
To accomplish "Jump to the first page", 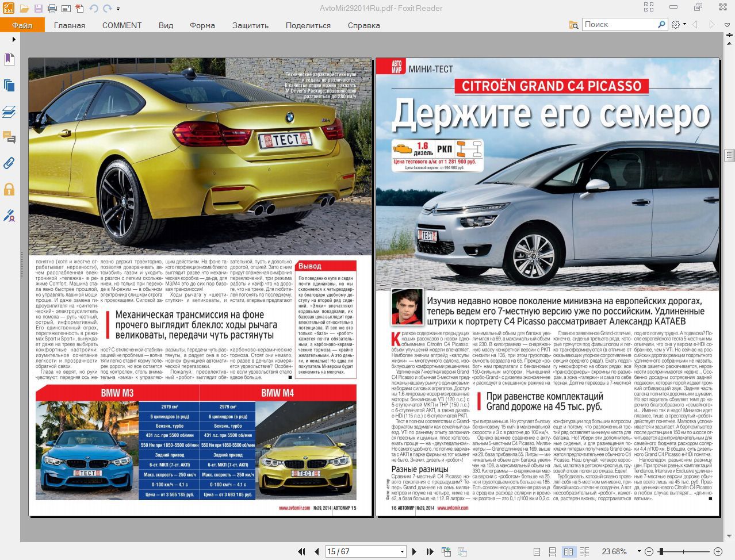I will [301, 551].
